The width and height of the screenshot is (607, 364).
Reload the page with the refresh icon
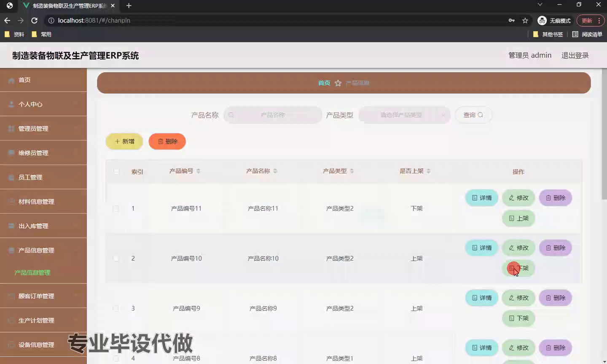point(35,20)
